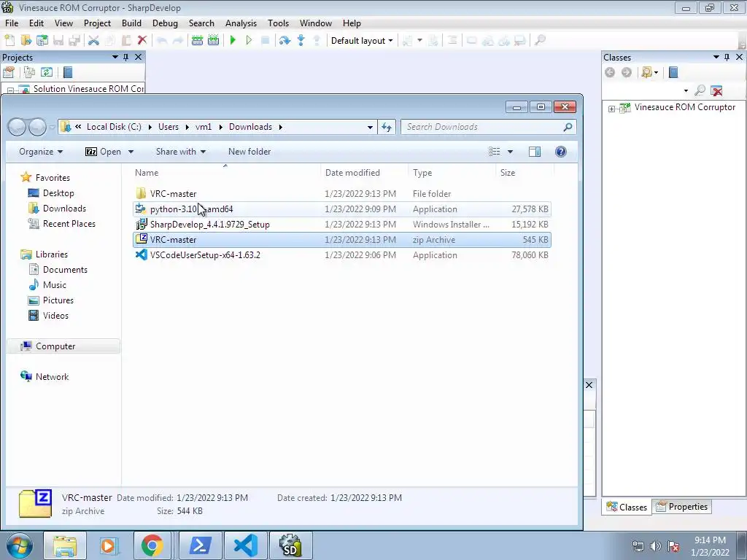Open address bar history dropdown
Viewport: 747px width, 560px height.
370,127
